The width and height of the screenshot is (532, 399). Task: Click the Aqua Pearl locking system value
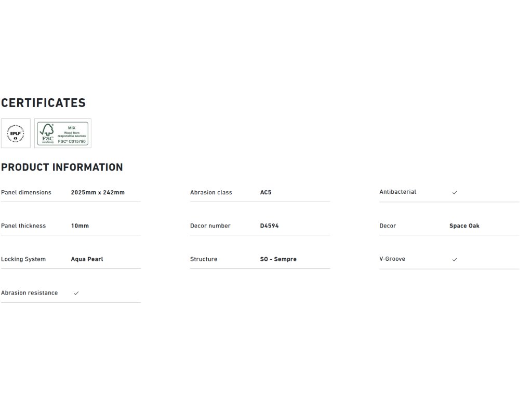coord(87,259)
